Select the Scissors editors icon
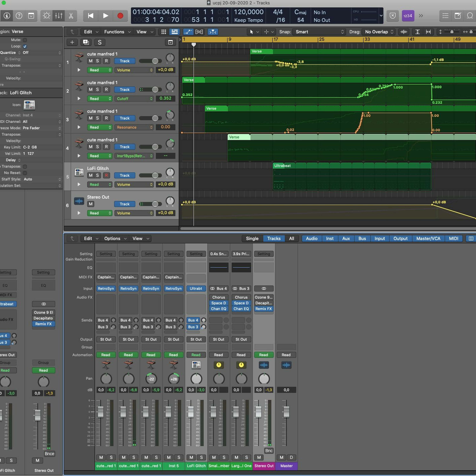476x476 pixels. pos(71,16)
